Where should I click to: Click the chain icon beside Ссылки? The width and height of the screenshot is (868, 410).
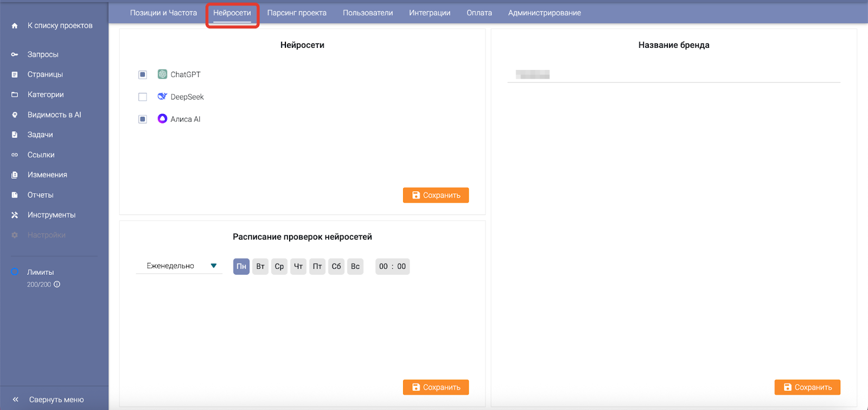[x=15, y=155]
